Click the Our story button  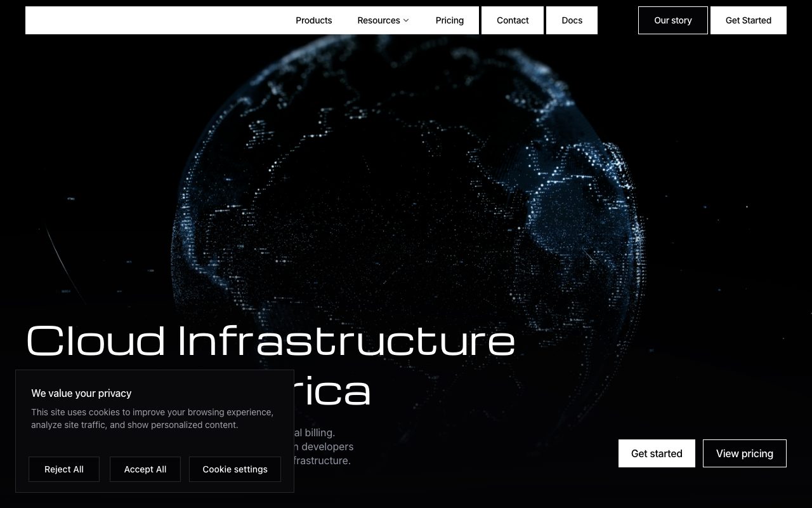click(x=672, y=20)
